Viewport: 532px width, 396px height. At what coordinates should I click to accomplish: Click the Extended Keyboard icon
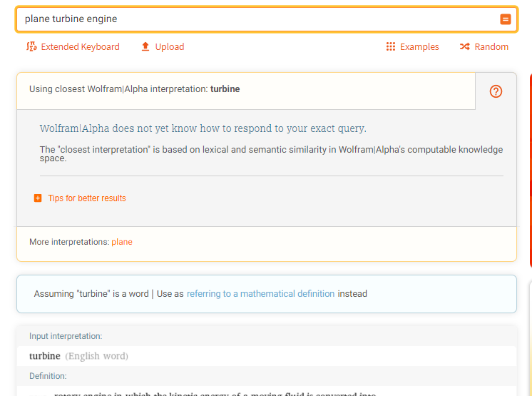(31, 47)
